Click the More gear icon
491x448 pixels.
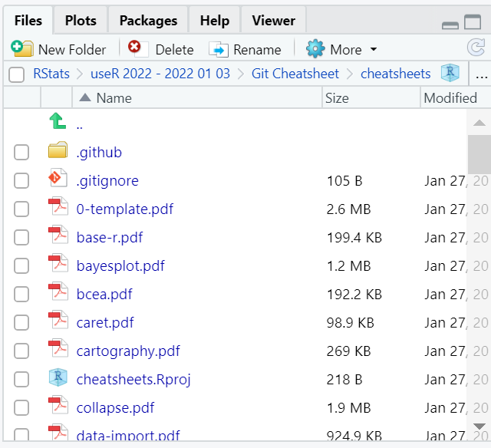[x=315, y=49]
